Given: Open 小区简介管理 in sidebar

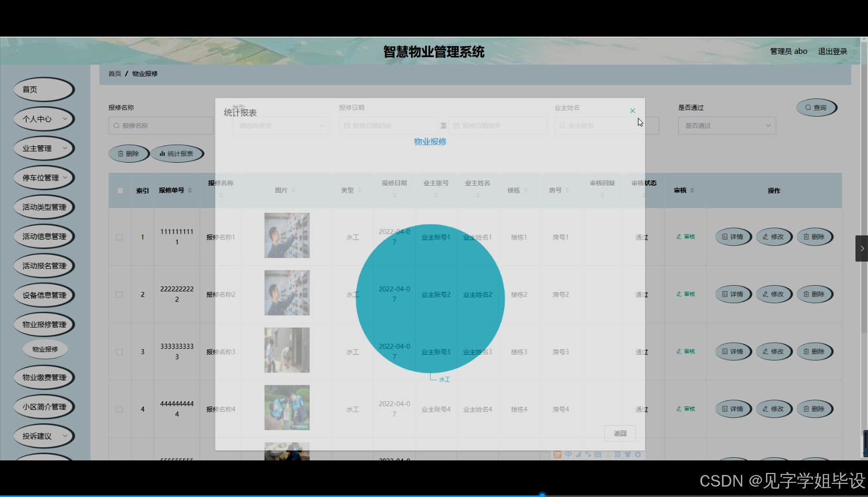Looking at the screenshot, I should pyautogui.click(x=44, y=406).
